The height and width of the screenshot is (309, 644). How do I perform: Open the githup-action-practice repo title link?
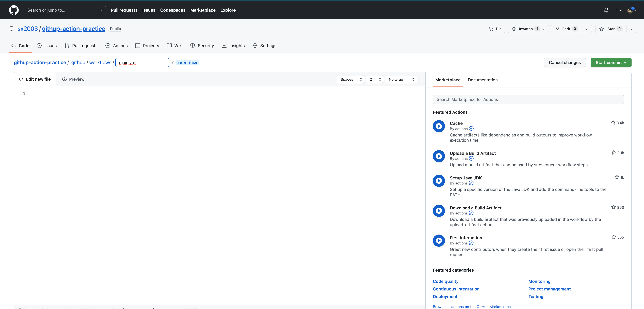(x=73, y=29)
